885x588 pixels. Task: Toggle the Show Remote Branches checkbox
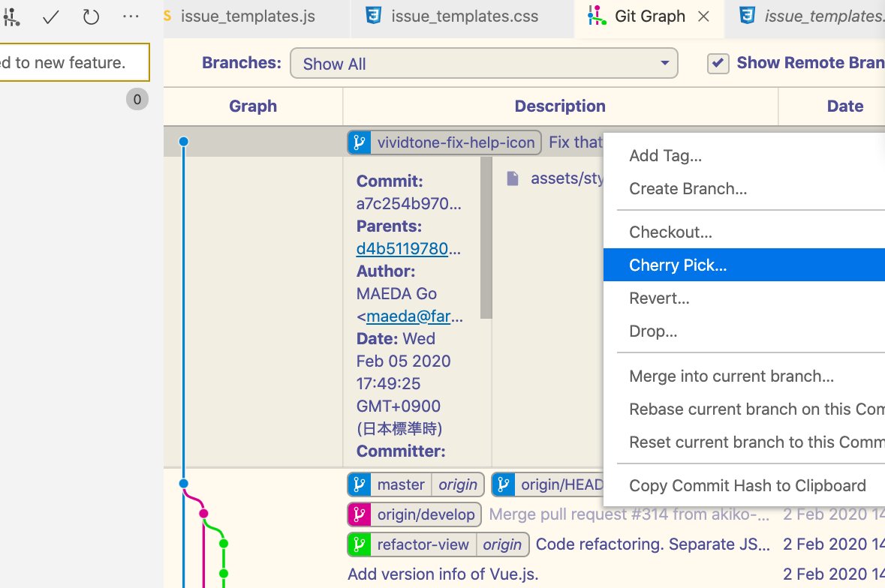[x=718, y=63]
